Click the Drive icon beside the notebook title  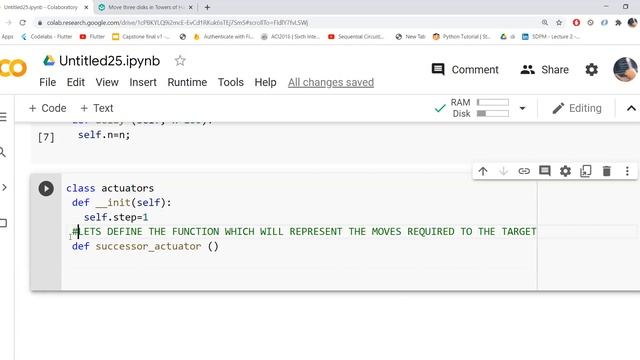(49, 61)
